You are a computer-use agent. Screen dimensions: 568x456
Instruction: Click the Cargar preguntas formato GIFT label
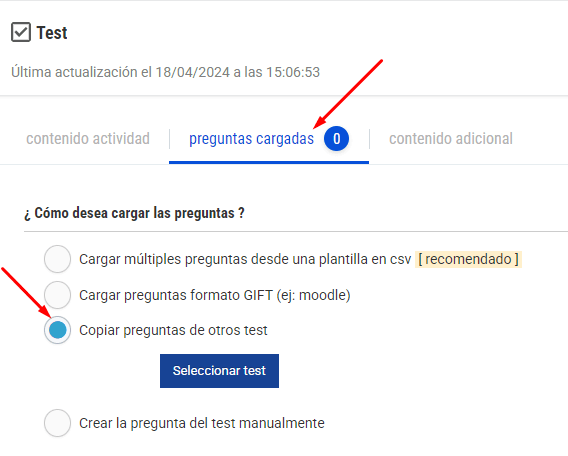[214, 295]
